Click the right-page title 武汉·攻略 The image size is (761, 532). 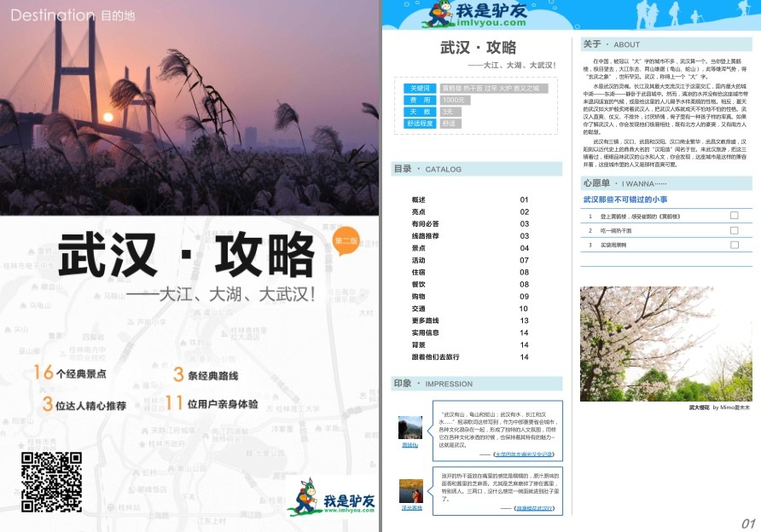pos(478,48)
